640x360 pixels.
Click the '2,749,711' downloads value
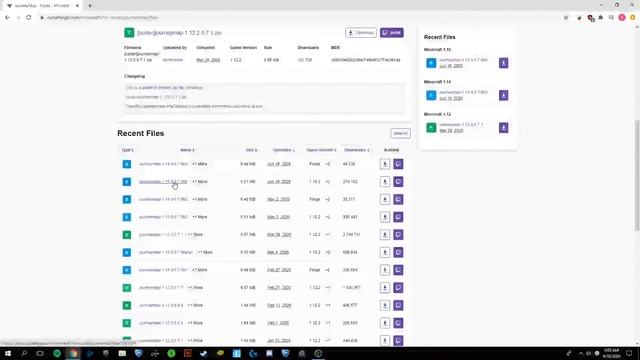[351, 235]
